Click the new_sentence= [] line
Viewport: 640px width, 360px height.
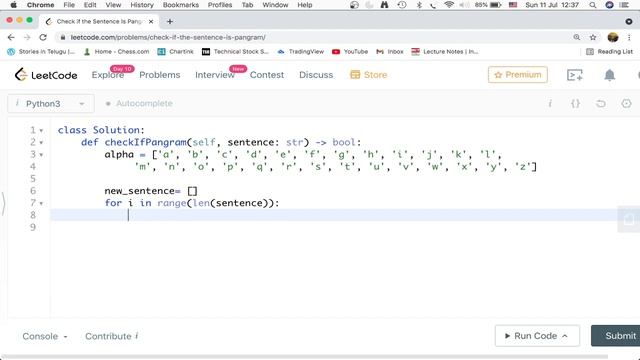click(x=151, y=191)
